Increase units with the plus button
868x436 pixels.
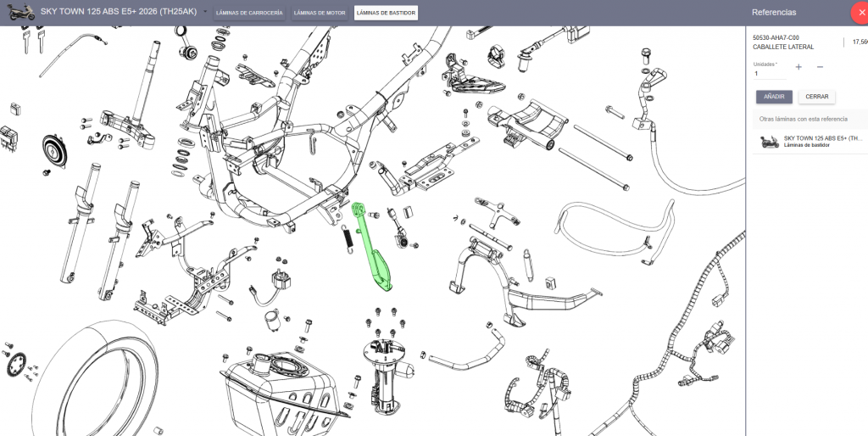pos(798,67)
